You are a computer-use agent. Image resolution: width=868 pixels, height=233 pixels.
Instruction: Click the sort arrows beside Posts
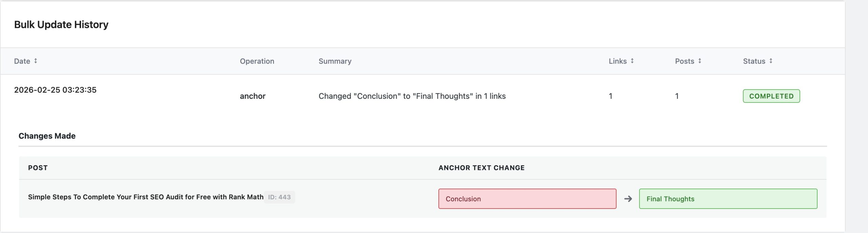[x=699, y=61]
